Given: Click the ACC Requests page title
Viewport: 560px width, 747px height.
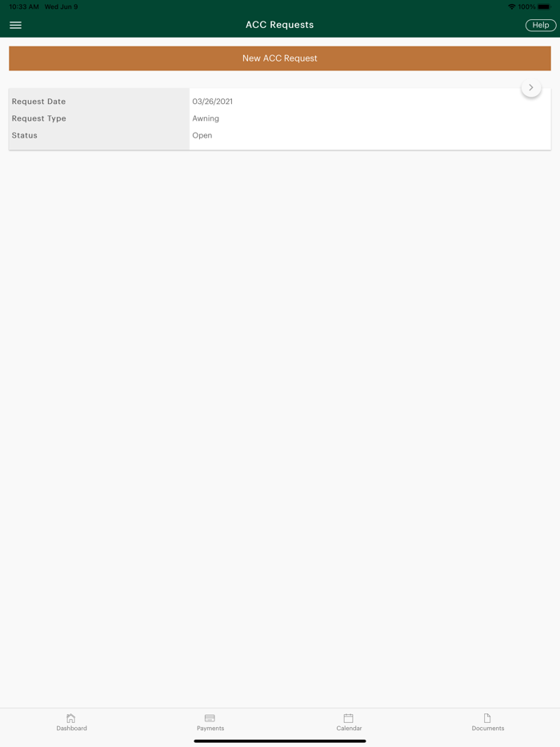Looking at the screenshot, I should [280, 25].
